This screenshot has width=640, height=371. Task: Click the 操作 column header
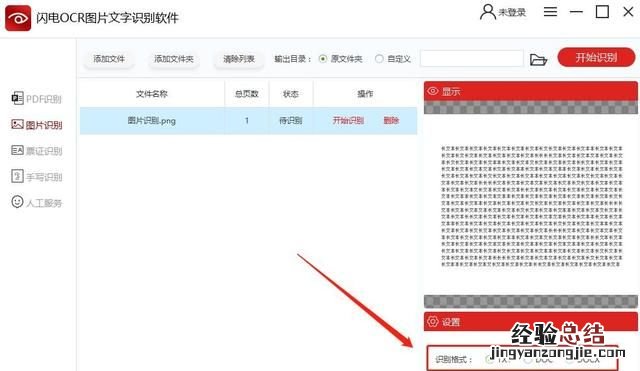tap(365, 94)
